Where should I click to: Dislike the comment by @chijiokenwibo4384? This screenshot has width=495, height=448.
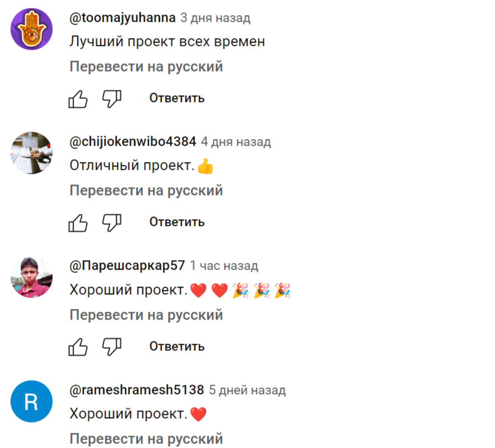click(112, 223)
